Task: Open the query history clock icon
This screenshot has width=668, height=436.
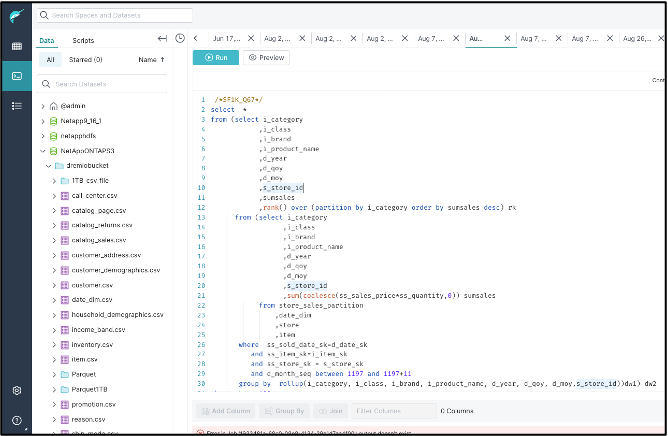Action: click(x=179, y=39)
